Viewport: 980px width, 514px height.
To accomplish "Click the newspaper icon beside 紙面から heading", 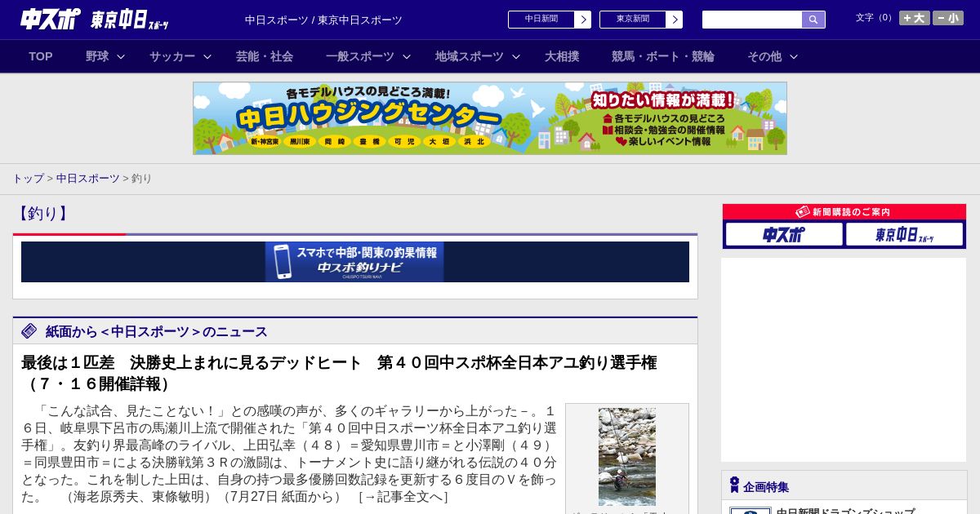I will point(29,330).
